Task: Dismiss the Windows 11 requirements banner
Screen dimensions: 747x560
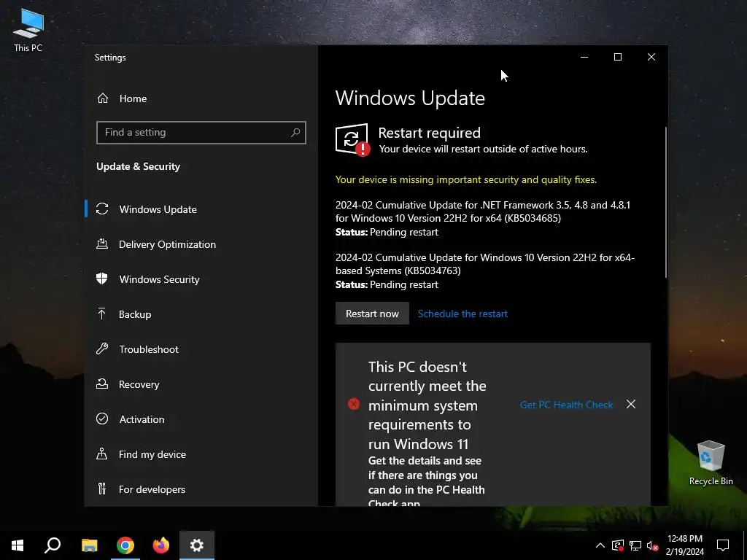Action: click(631, 404)
